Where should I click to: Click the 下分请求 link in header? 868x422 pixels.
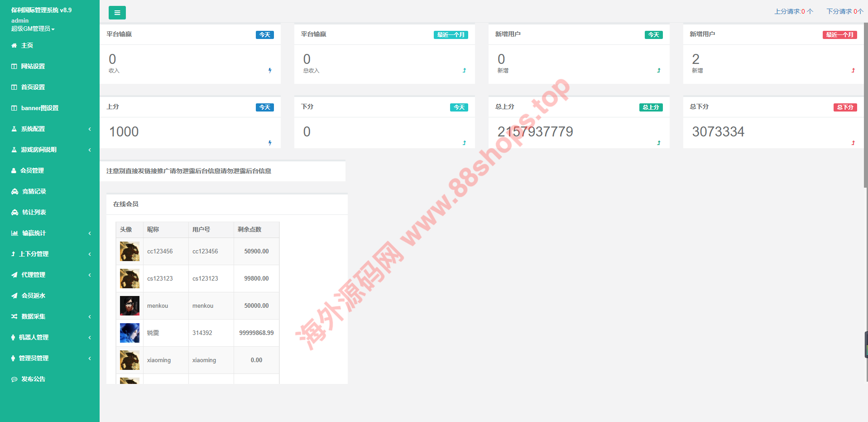(x=844, y=11)
